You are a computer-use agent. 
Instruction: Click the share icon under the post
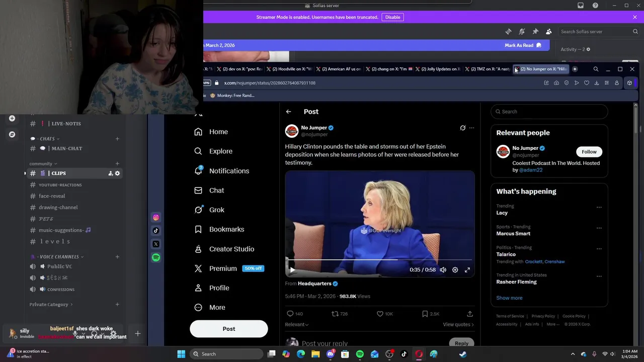click(x=470, y=314)
